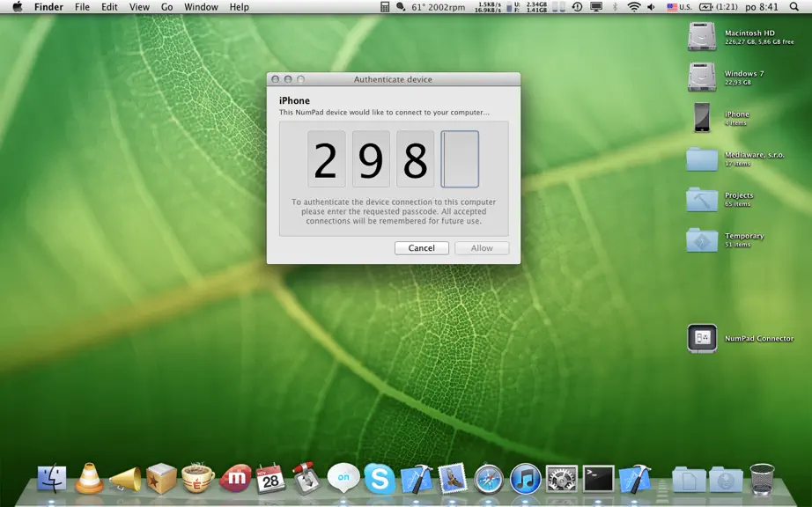
Task: Click the second passcode digit box showing 9
Action: click(371, 158)
